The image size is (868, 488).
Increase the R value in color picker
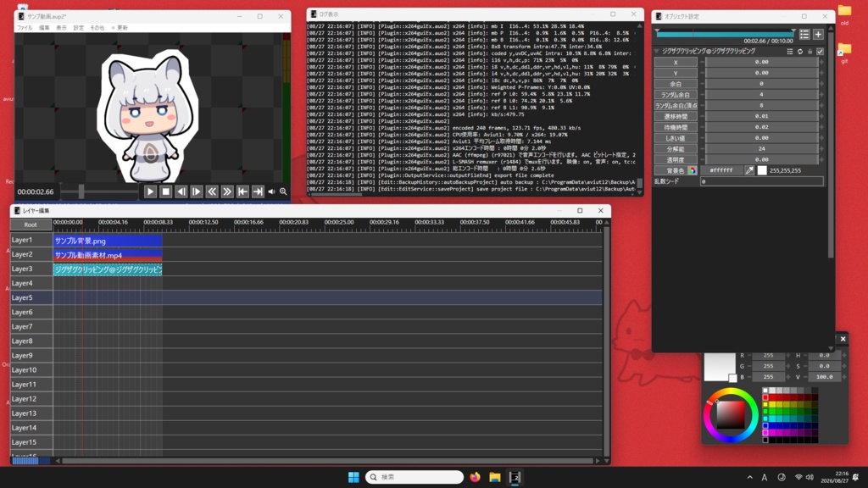788,355
